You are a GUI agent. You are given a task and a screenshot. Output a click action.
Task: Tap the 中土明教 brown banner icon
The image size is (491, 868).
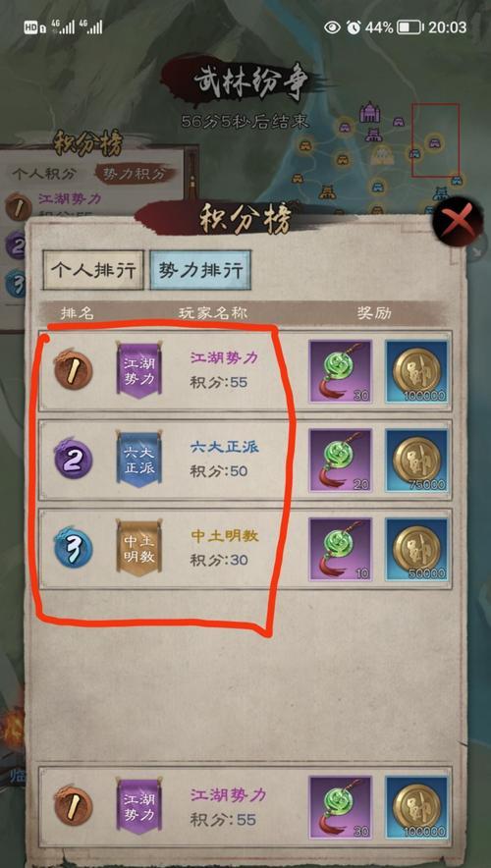138,548
